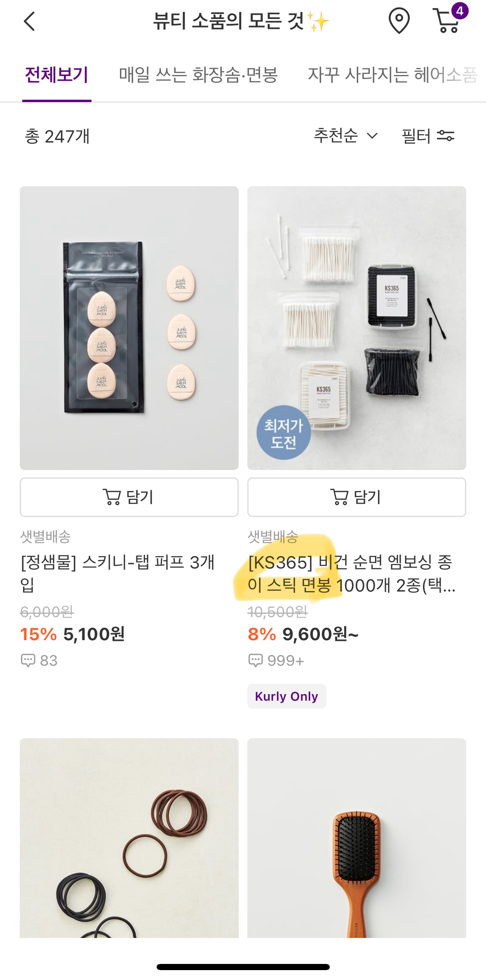
Task: Switch to 자꾸 사라지는 헤어소품 tab
Action: coord(392,75)
